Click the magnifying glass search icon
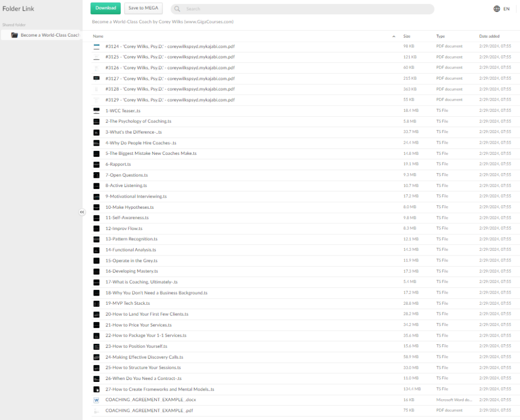Screen dimensions: 520x420 point(178,9)
